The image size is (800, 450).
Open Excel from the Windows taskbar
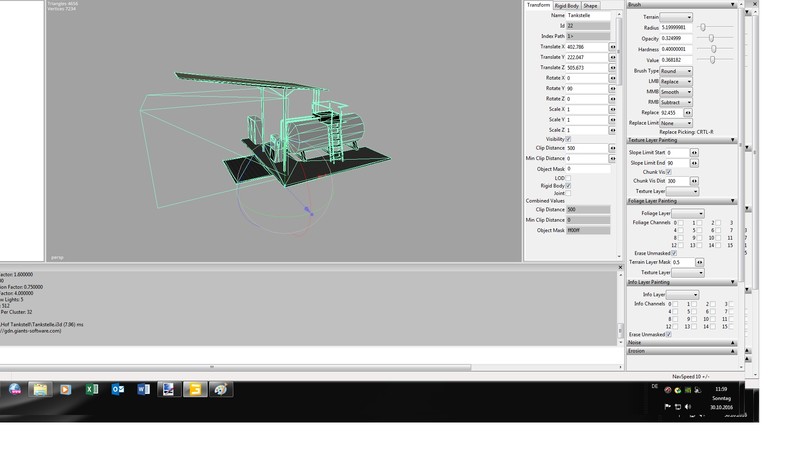point(93,389)
